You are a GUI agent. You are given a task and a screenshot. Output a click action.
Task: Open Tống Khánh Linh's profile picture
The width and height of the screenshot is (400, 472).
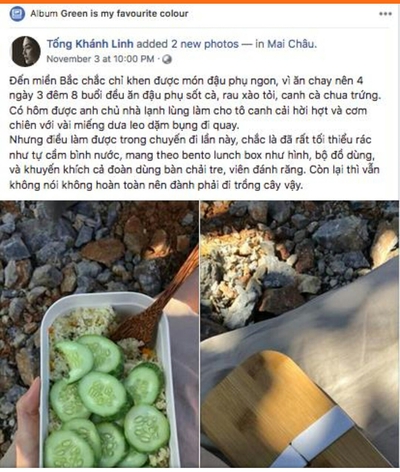[x=26, y=51]
